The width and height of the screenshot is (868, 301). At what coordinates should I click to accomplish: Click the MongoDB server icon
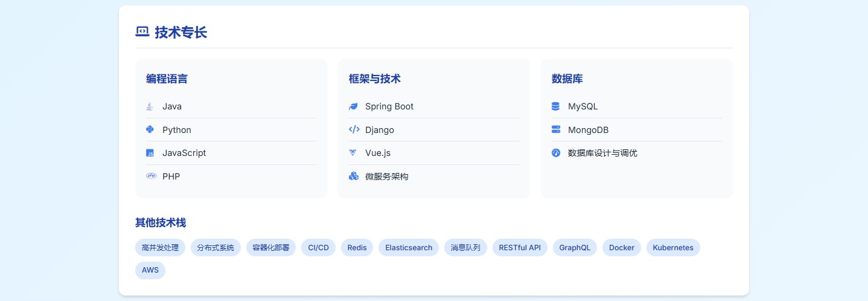556,129
